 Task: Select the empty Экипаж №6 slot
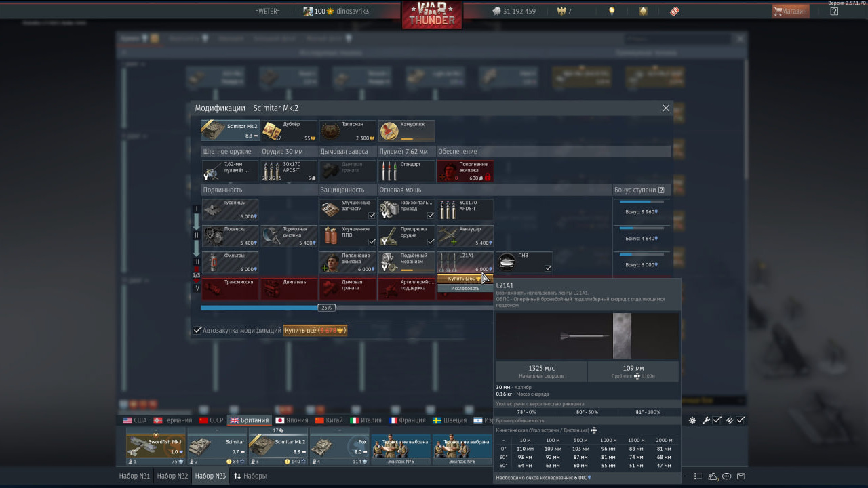click(x=462, y=450)
